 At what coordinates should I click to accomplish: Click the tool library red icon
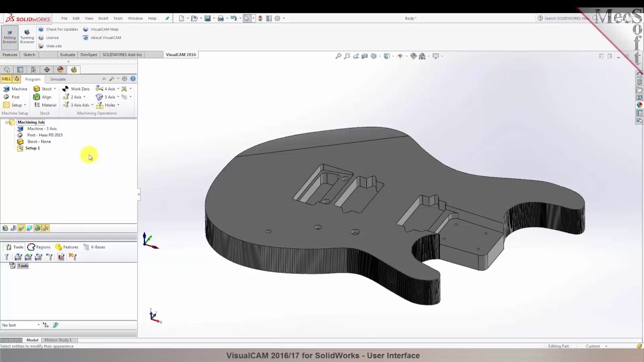61,257
